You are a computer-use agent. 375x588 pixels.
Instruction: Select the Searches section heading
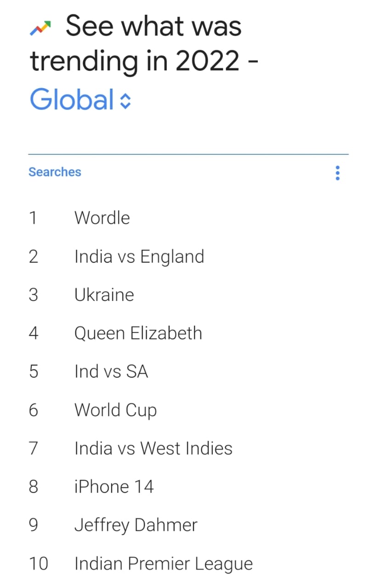[55, 172]
